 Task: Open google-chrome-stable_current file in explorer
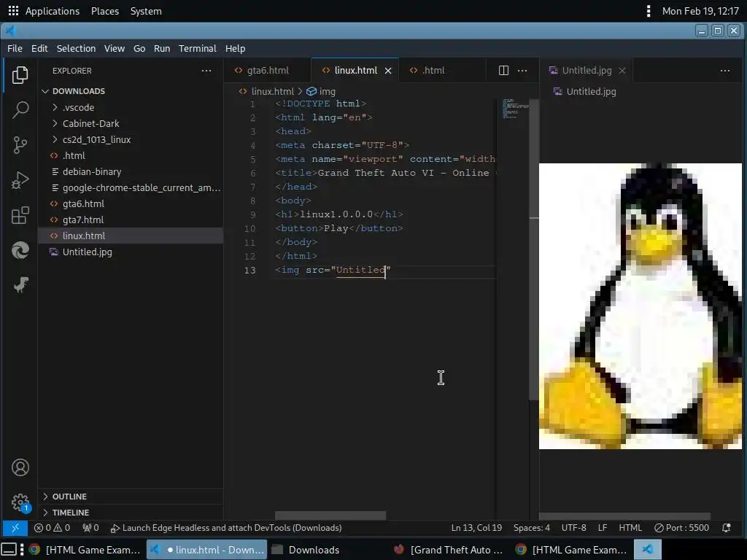[130, 187]
